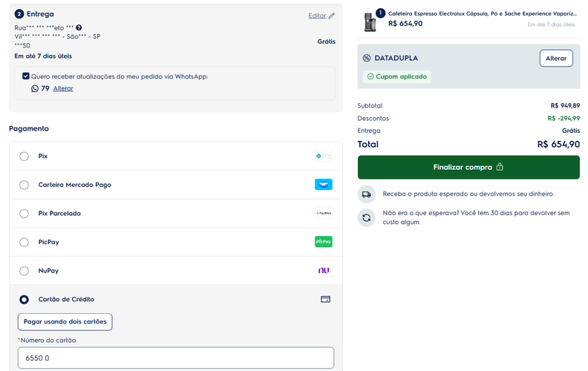Click the PicPay green logo
Screen dimensions: 588x371
pyautogui.click(x=324, y=242)
